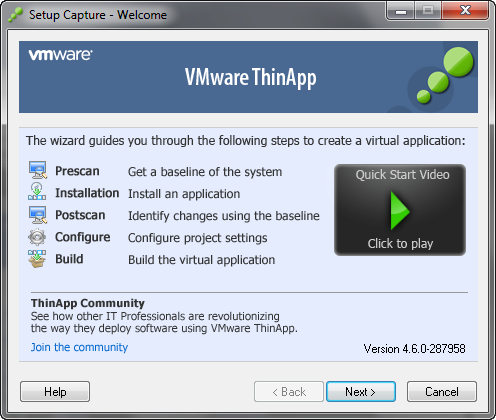The image size is (496, 420).
Task: Play the Quick Start Video
Action: click(400, 211)
